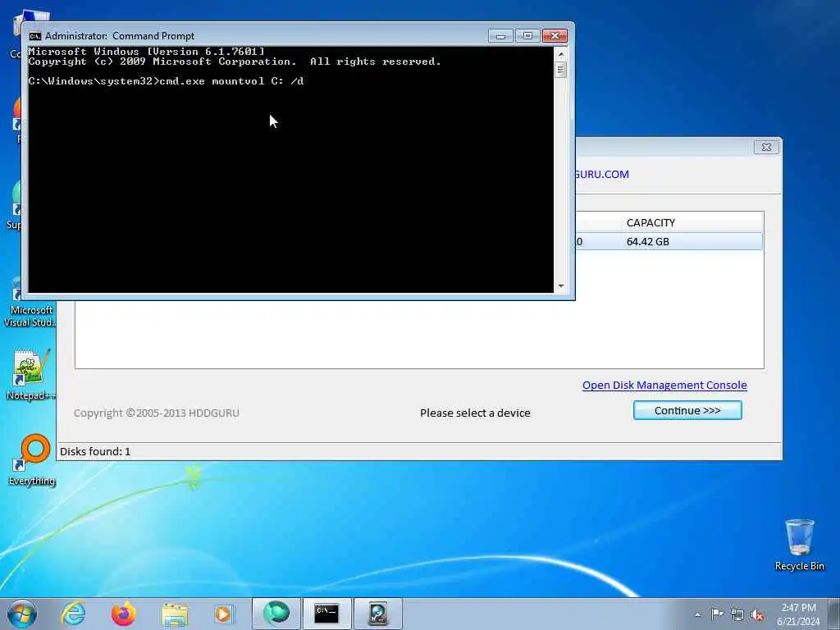Click the Show desktop strip on taskbar

click(835, 614)
